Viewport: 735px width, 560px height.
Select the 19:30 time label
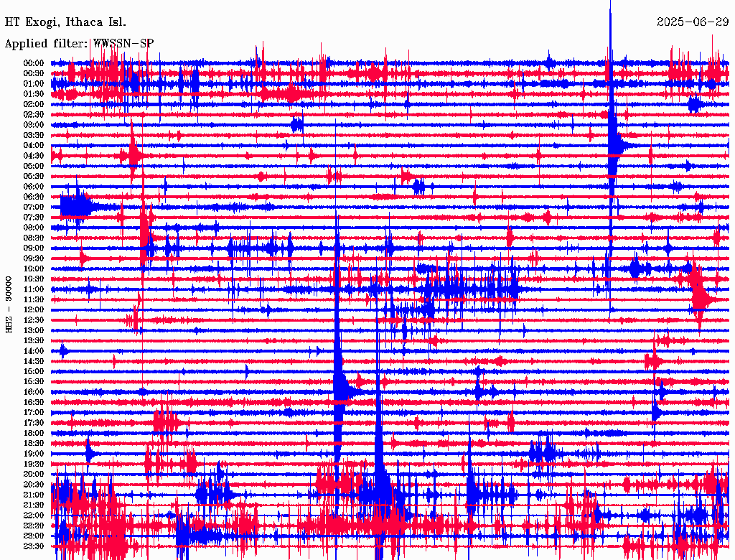pos(34,464)
